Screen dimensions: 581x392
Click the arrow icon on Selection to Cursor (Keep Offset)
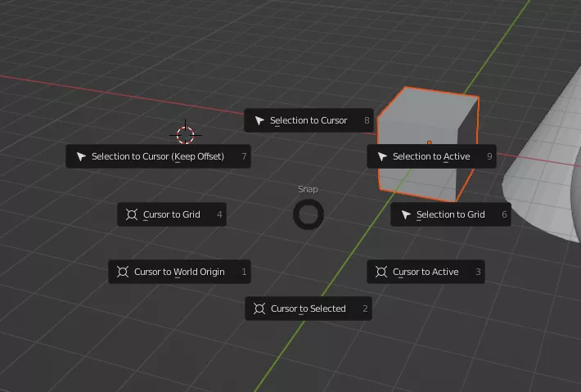coord(81,156)
